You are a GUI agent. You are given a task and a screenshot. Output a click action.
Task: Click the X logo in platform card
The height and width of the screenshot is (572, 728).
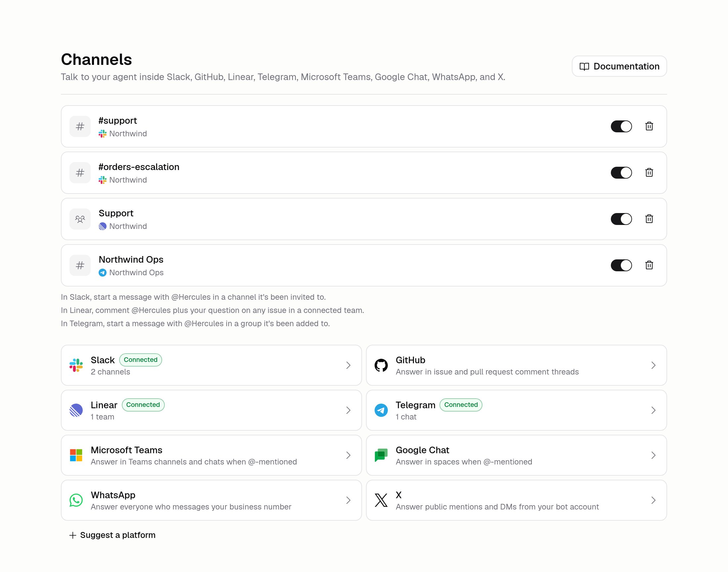click(381, 500)
